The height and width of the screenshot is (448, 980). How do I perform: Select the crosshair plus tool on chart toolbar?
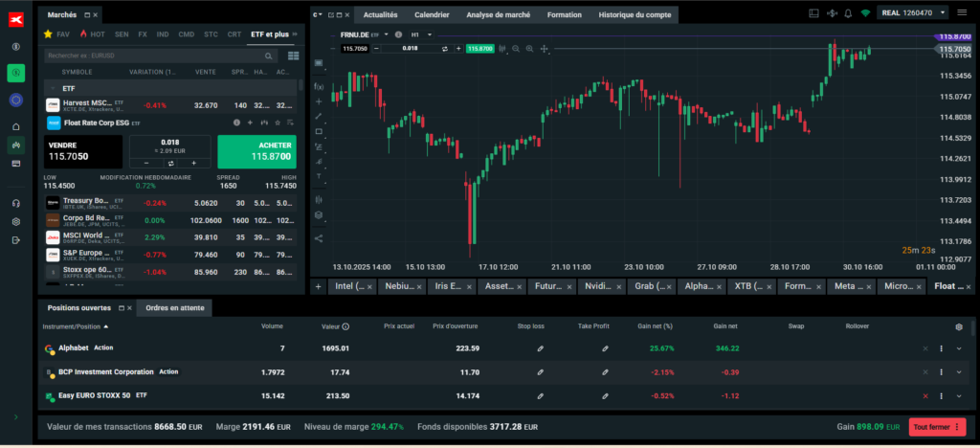[x=319, y=101]
